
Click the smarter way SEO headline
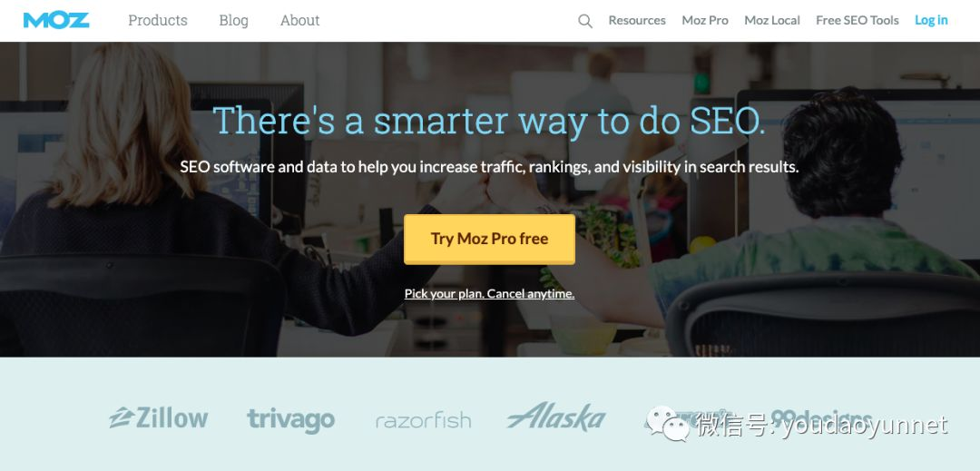pos(489,121)
